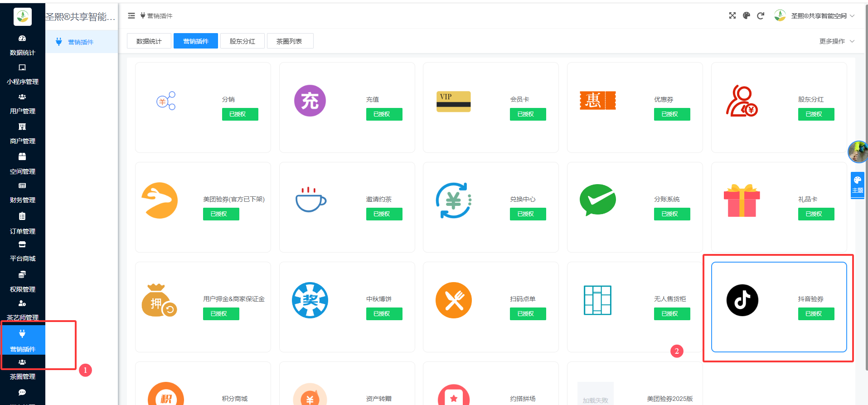Open 空间管理 sidebar section
This screenshot has width=868, height=405.
(x=22, y=164)
